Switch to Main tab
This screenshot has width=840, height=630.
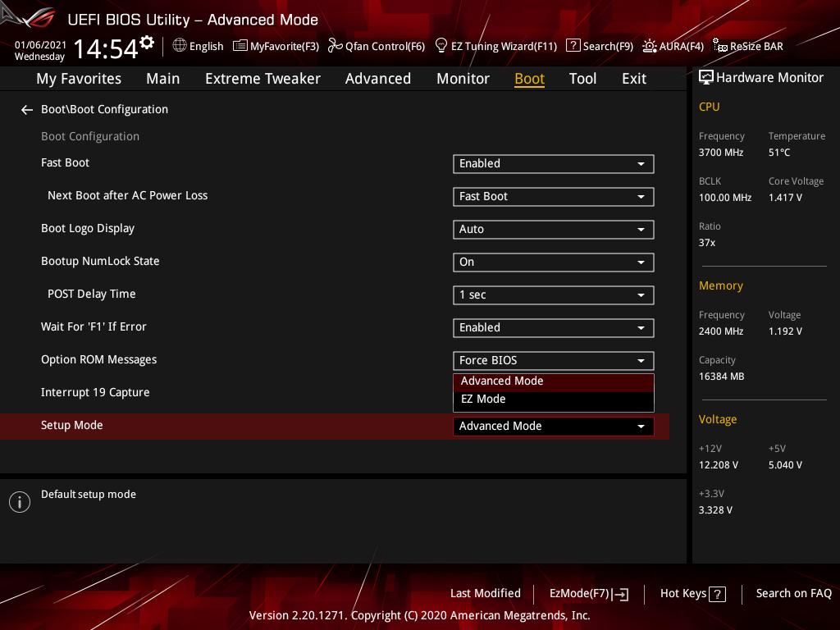pos(163,79)
